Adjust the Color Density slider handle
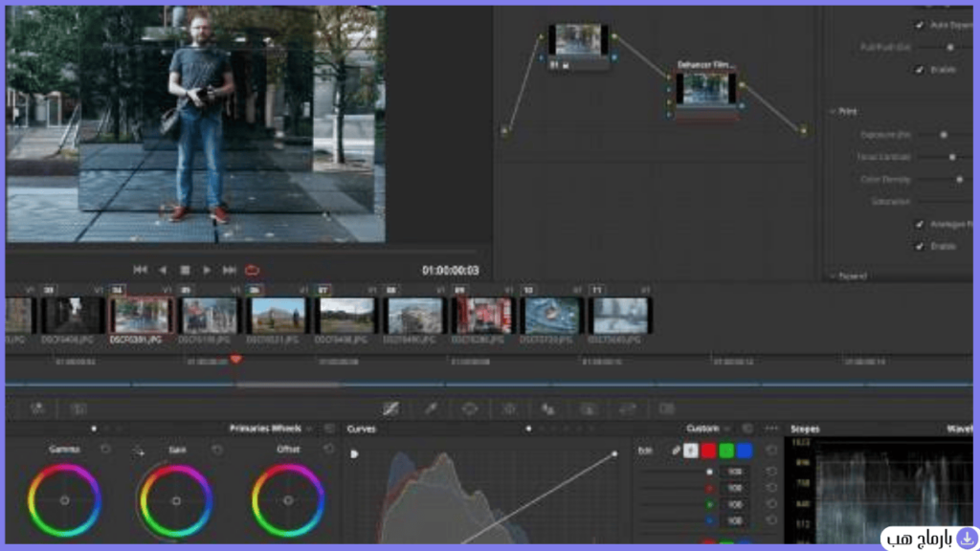980x551 pixels. coord(960,179)
